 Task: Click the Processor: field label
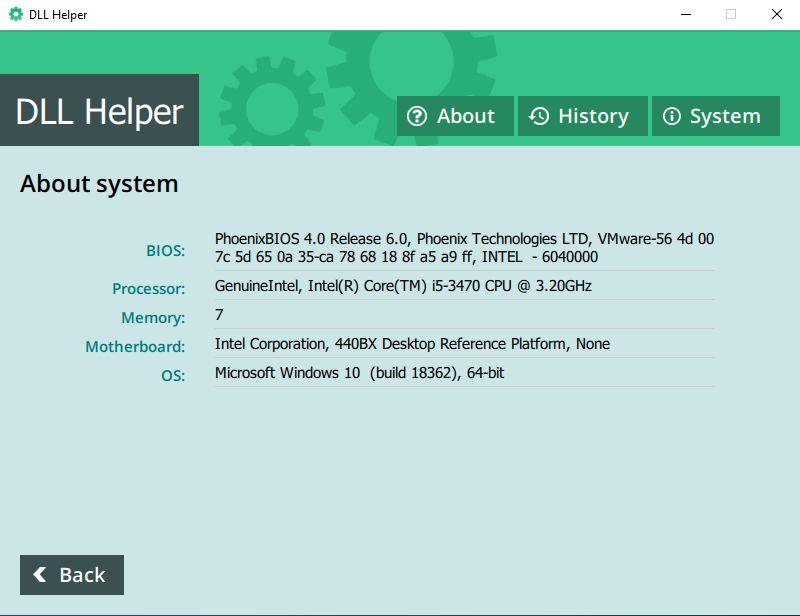(x=148, y=289)
